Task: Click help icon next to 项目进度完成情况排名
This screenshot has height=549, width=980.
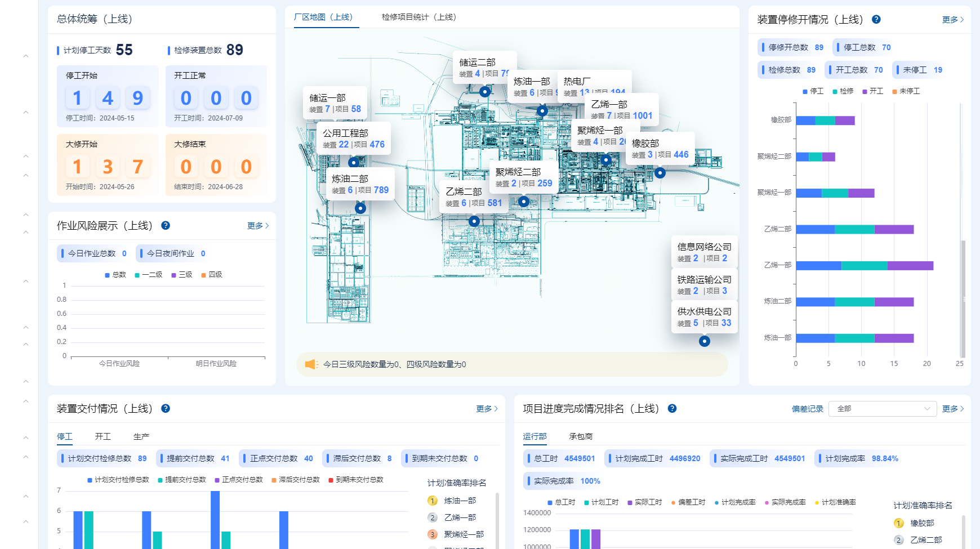Action: pyautogui.click(x=672, y=408)
